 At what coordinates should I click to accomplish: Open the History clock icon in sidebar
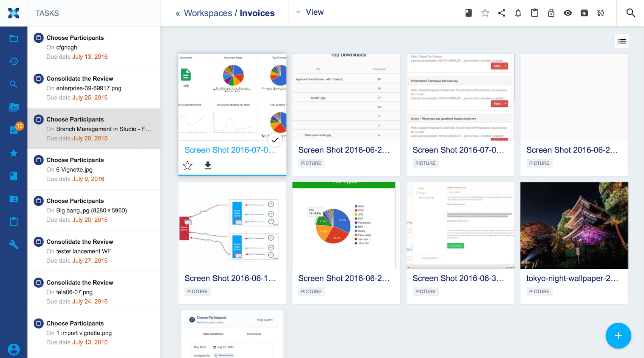(x=14, y=61)
